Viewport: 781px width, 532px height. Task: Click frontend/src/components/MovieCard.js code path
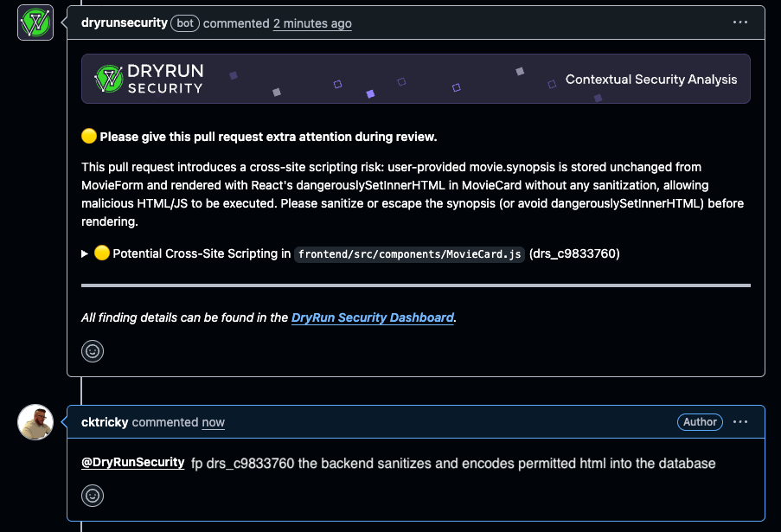pyautogui.click(x=409, y=254)
